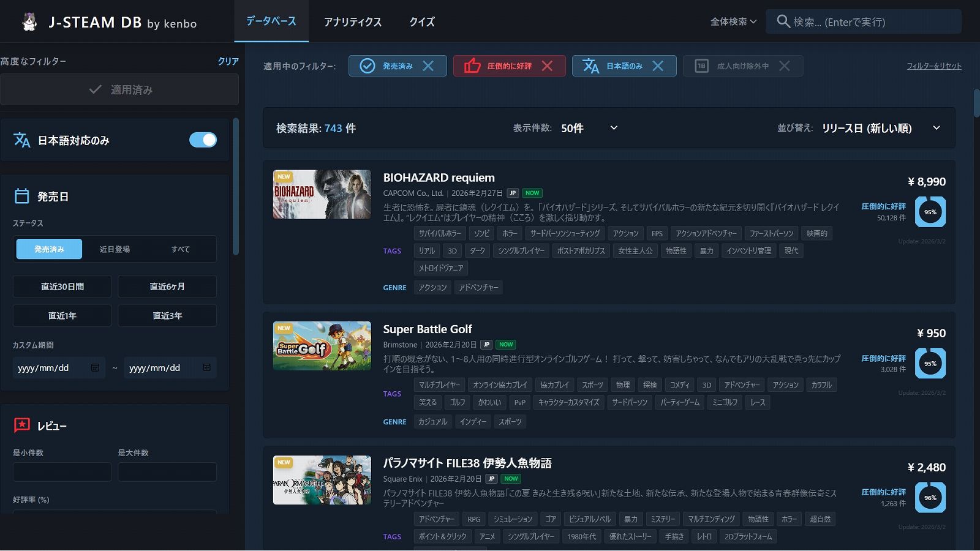The image size is (980, 551).
Task: Remove the 圧倒的に好評 filter with X
Action: click(547, 66)
